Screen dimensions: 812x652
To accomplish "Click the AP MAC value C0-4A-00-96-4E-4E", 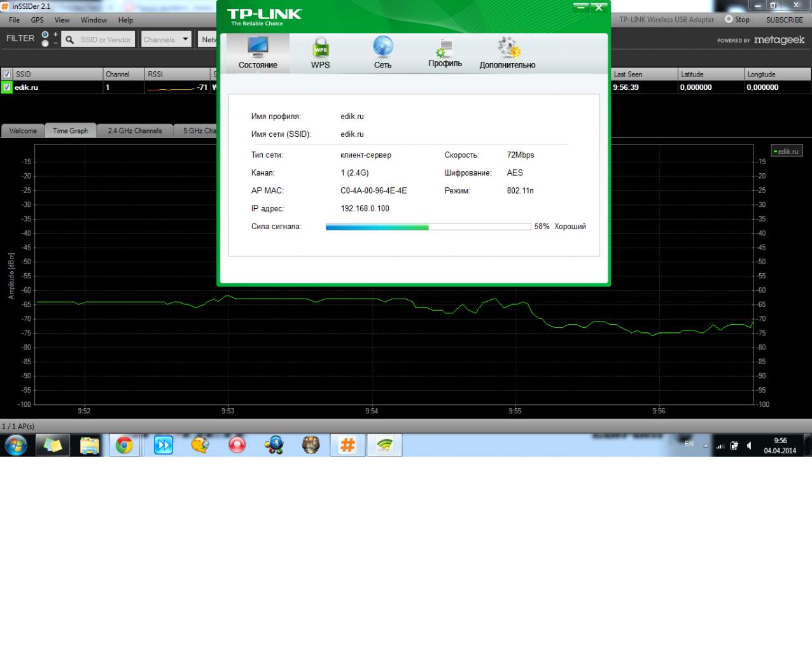I will click(374, 190).
